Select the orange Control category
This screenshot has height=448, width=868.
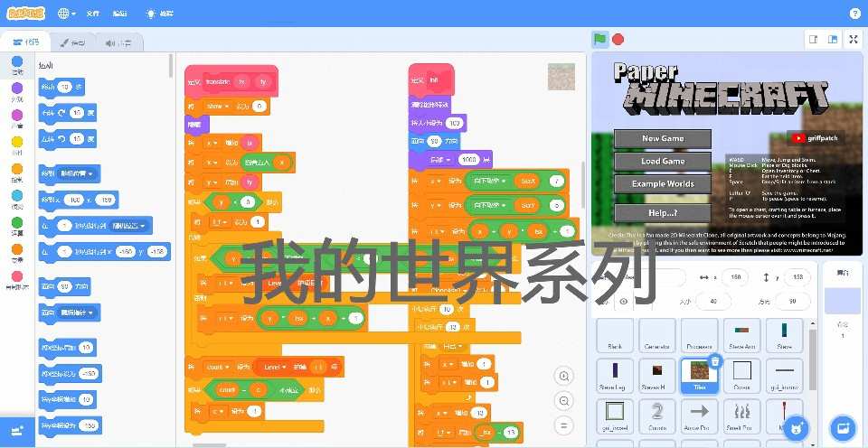point(17,173)
